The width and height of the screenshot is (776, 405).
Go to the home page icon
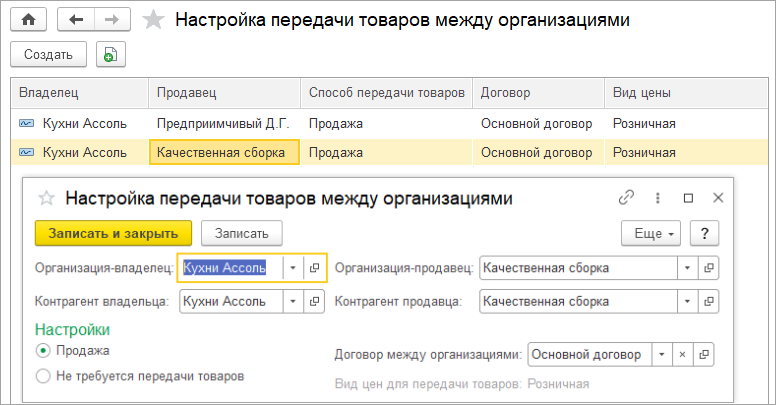(28, 19)
